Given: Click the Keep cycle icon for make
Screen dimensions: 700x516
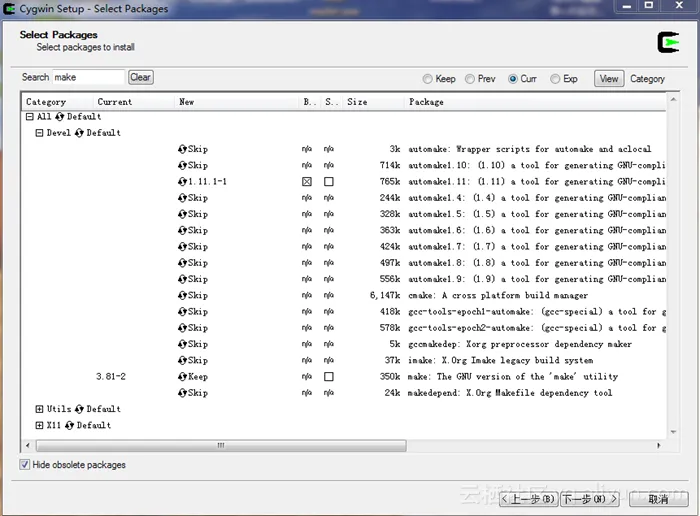Looking at the screenshot, I should point(182,377).
